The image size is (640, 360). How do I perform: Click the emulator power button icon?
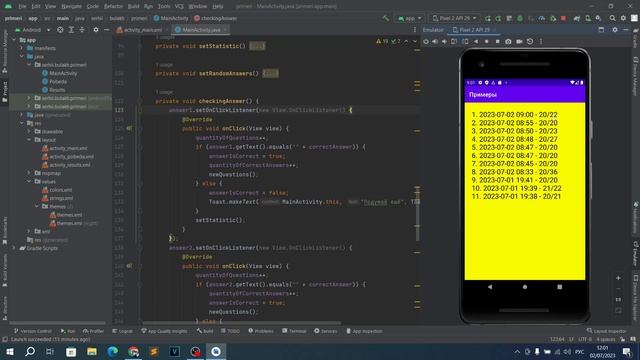pyautogui.click(x=426, y=41)
